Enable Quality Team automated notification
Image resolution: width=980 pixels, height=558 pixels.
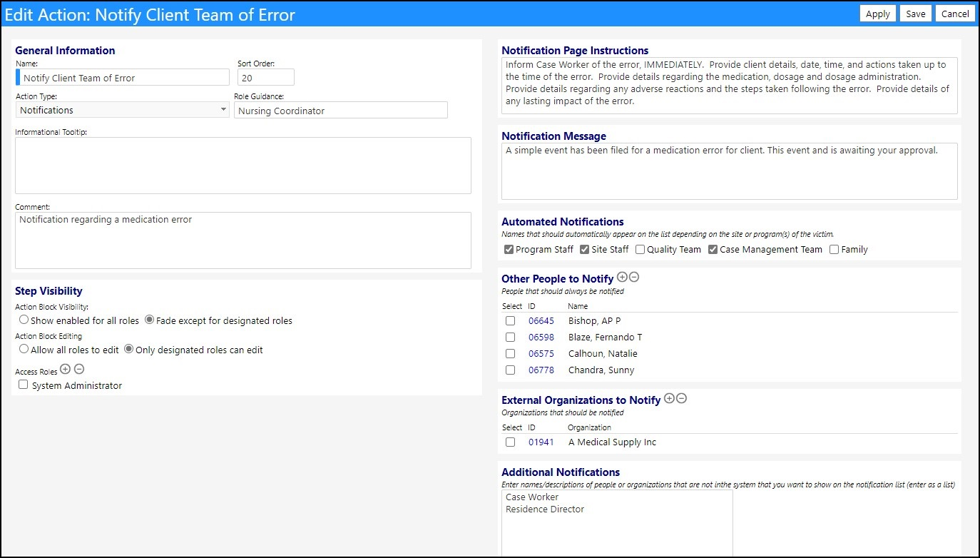click(x=640, y=250)
